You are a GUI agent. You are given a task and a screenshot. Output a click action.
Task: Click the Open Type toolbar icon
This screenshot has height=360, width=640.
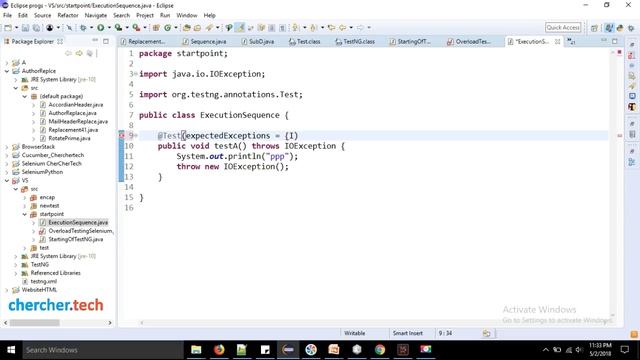pos(187,28)
